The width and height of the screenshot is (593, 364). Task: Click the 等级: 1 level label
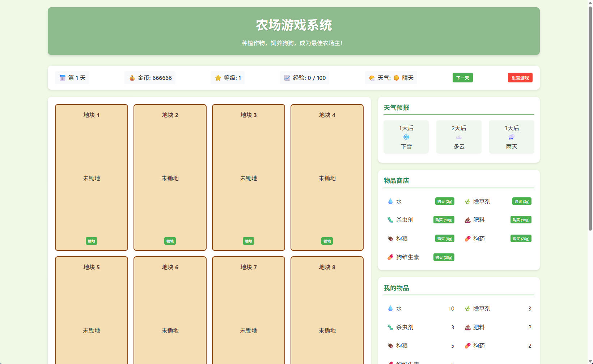pyautogui.click(x=232, y=78)
